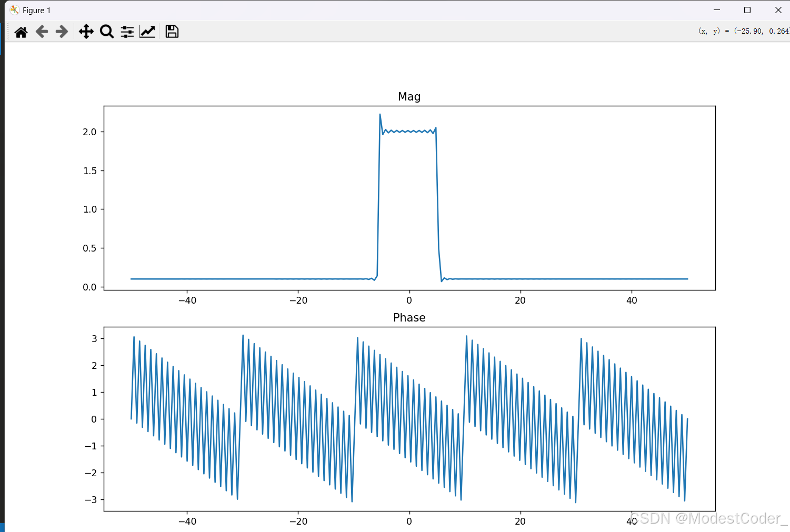This screenshot has width=790, height=532.
Task: Click y-axis label −2 on Phase plot
Action: [91, 473]
